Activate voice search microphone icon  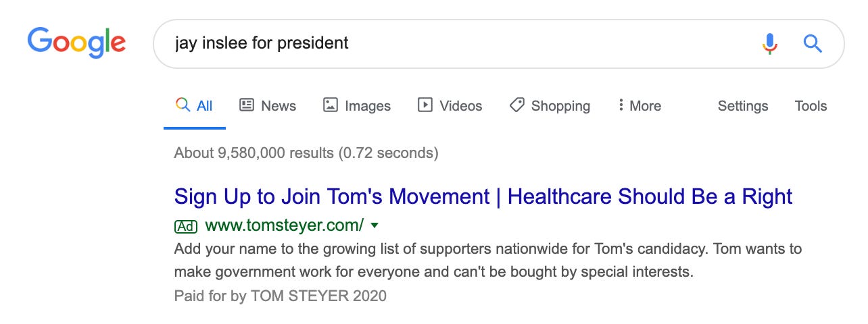tap(769, 44)
